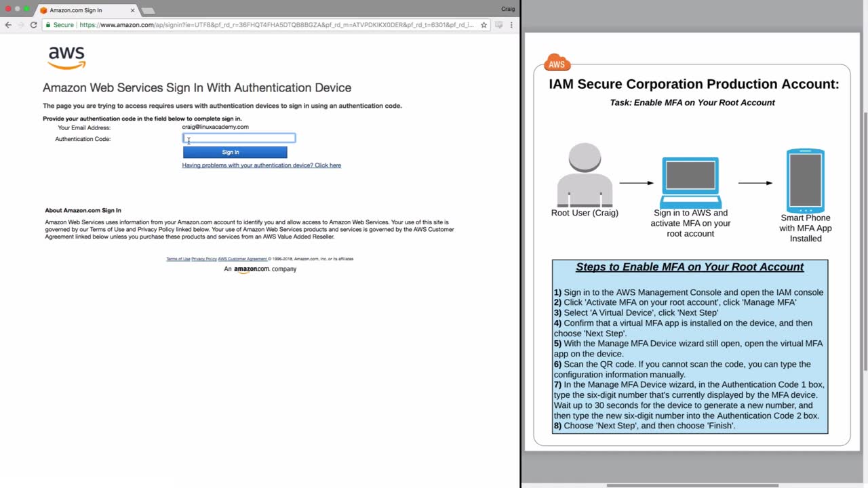Click the laptop icon on the slide
The image size is (868, 488).
point(690,183)
